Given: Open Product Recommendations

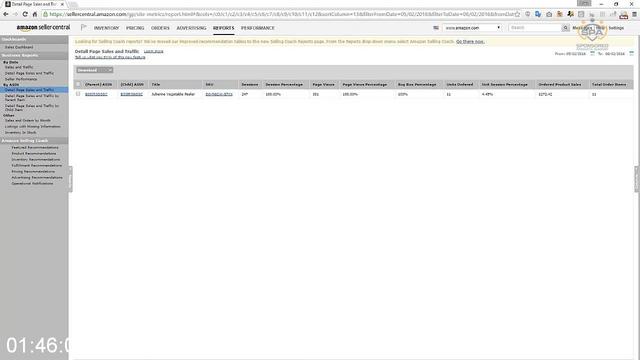Looking at the screenshot, I should click(34, 153).
